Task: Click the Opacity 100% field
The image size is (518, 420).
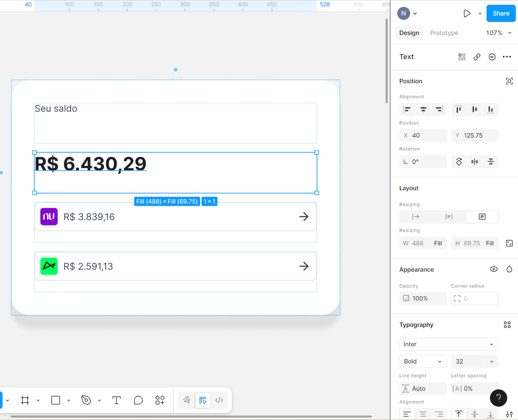Action: click(x=423, y=298)
